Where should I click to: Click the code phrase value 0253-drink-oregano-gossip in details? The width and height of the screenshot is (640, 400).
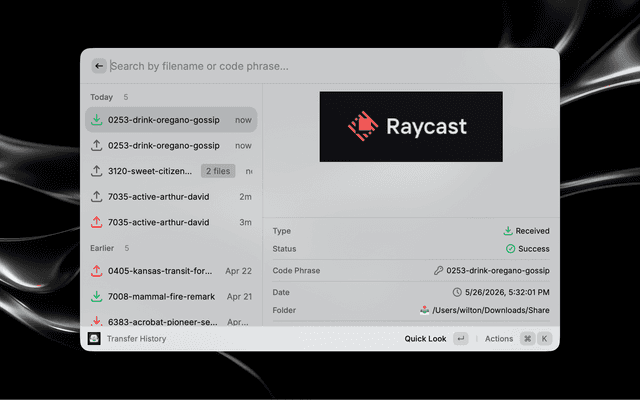(498, 271)
